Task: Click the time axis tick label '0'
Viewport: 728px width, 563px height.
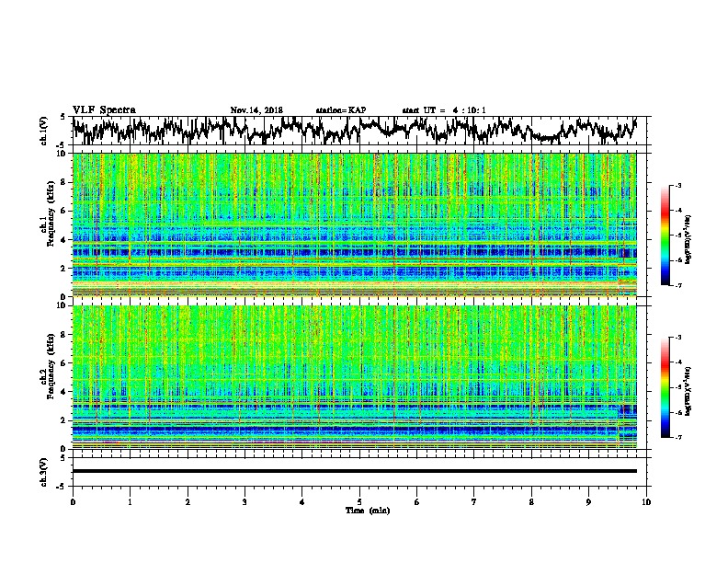Action: click(73, 502)
